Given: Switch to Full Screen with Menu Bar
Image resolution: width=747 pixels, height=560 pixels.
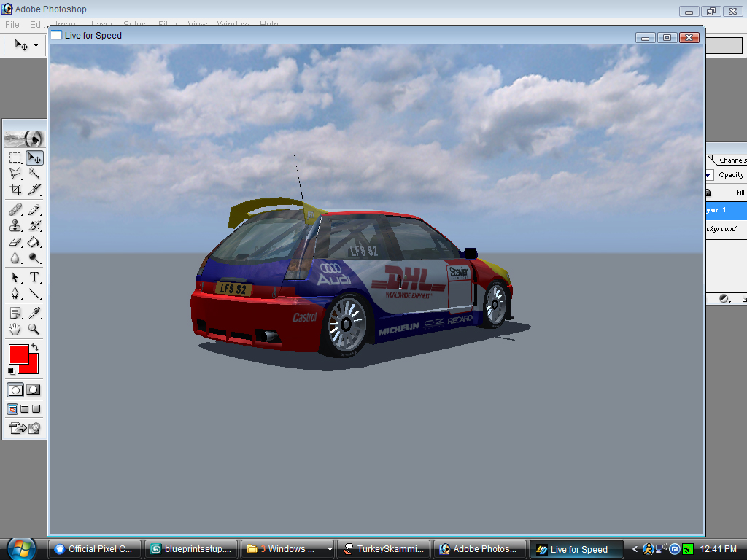Looking at the screenshot, I should coord(24,409).
